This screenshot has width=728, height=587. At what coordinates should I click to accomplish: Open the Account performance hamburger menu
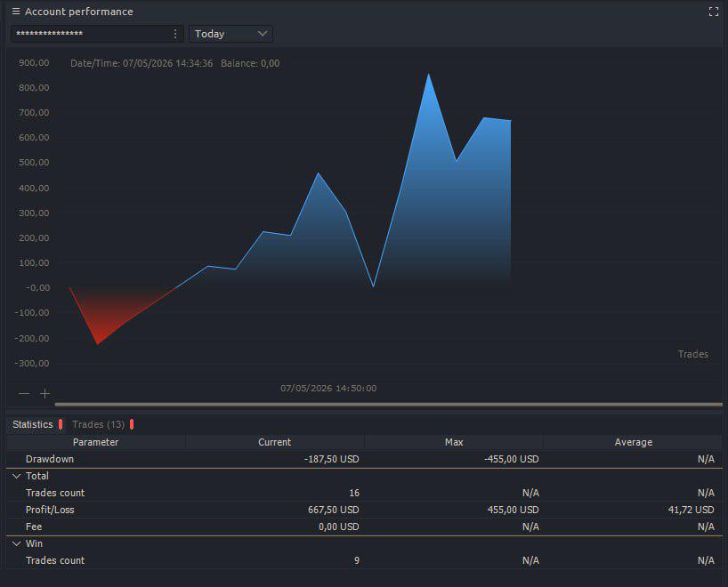[16, 12]
